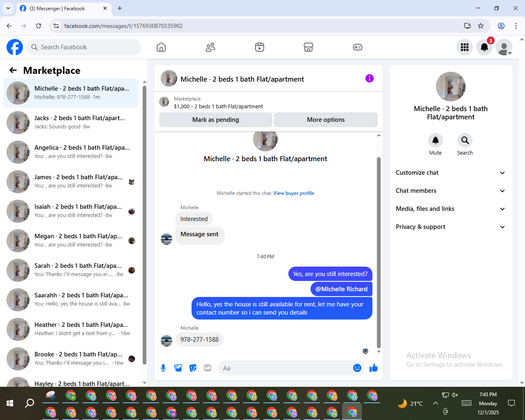Open the Chrome profile icon
This screenshot has width=525, height=420.
(501, 26)
